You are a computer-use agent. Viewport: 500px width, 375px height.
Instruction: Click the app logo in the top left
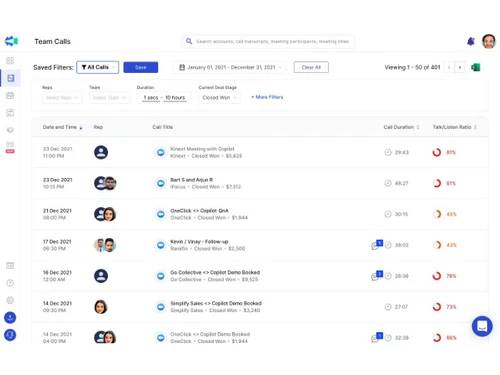coord(11,41)
